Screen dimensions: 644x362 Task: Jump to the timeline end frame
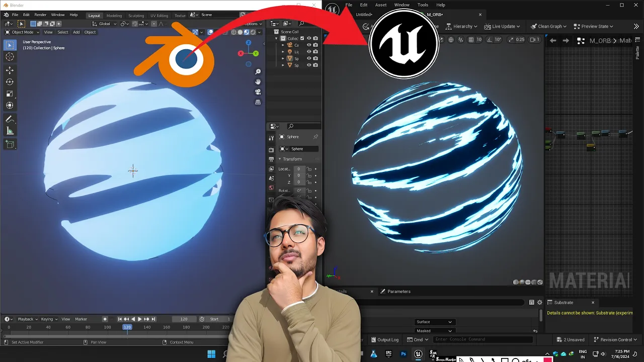tap(153, 319)
